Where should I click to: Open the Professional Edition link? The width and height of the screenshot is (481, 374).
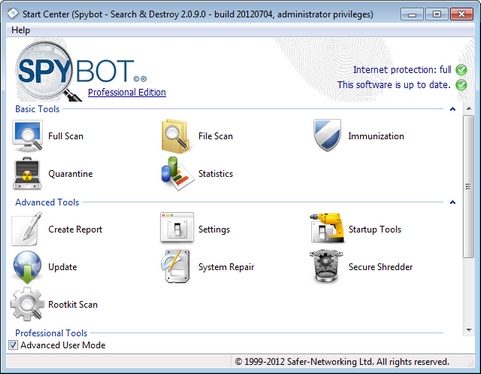tap(127, 92)
